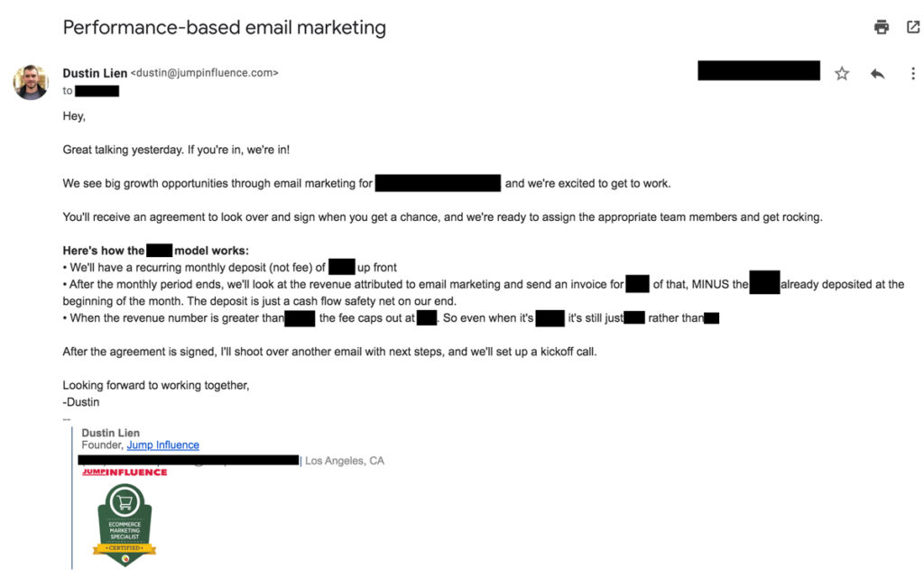Click the "Looking forward to working together" line
Viewport: 924px width, 578px height.
click(x=155, y=386)
